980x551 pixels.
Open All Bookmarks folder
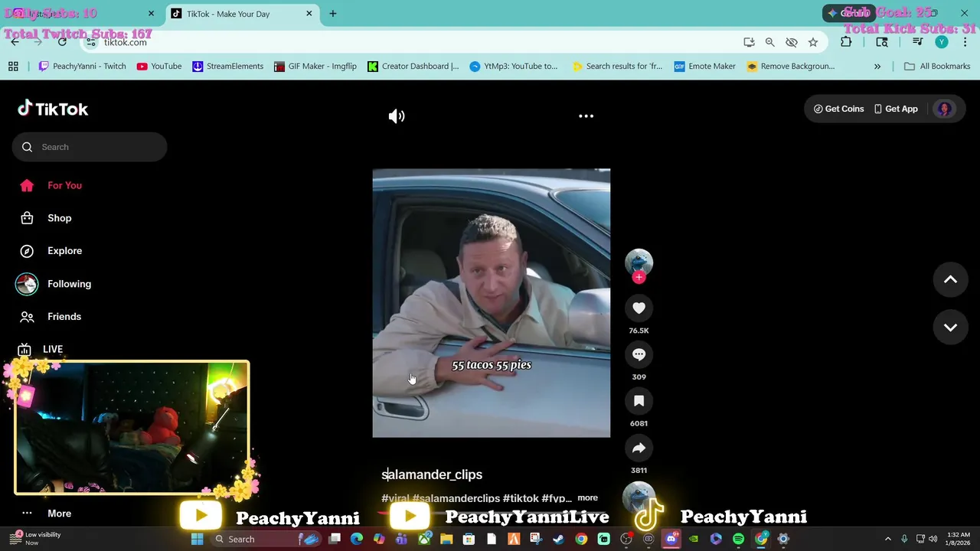[x=937, y=67]
